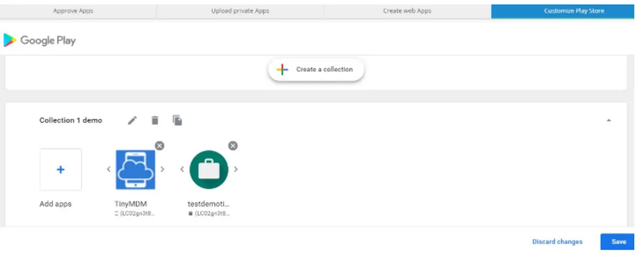The image size is (644, 257).
Task: Move TinyMDM app left
Action: 108,169
